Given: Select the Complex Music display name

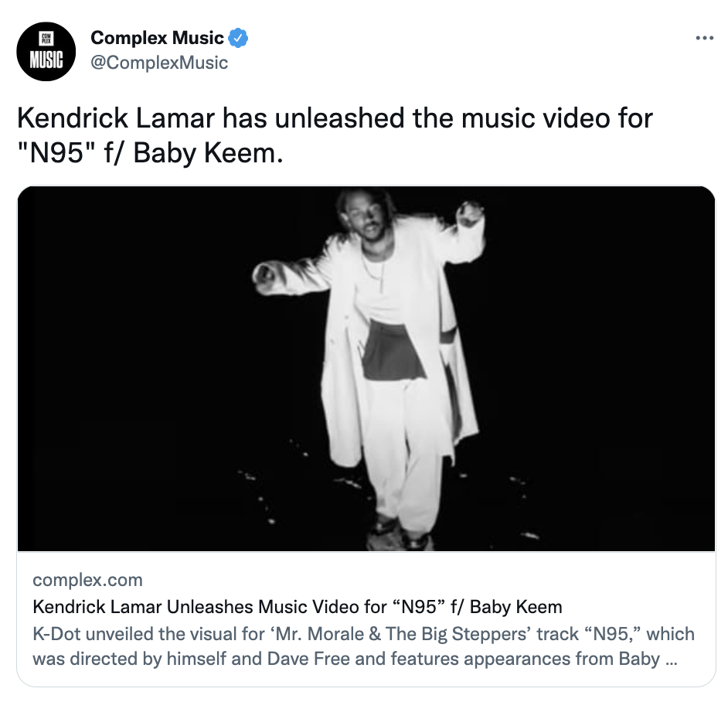Looking at the screenshot, I should (x=157, y=38).
